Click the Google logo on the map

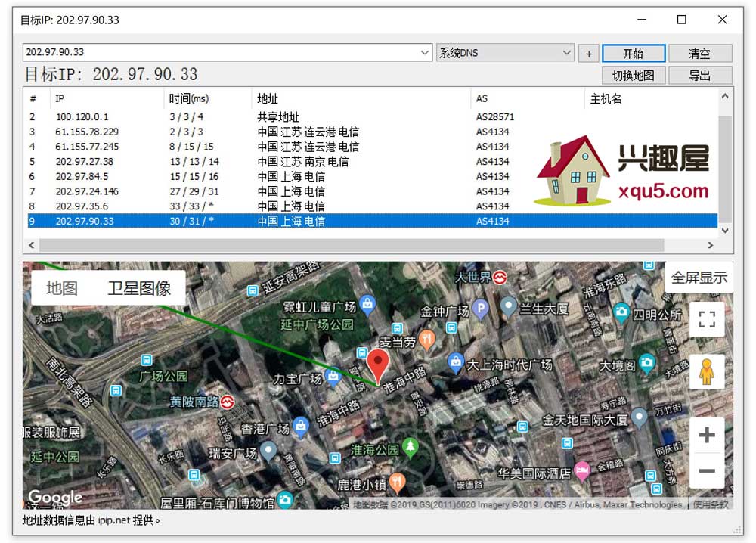55,497
